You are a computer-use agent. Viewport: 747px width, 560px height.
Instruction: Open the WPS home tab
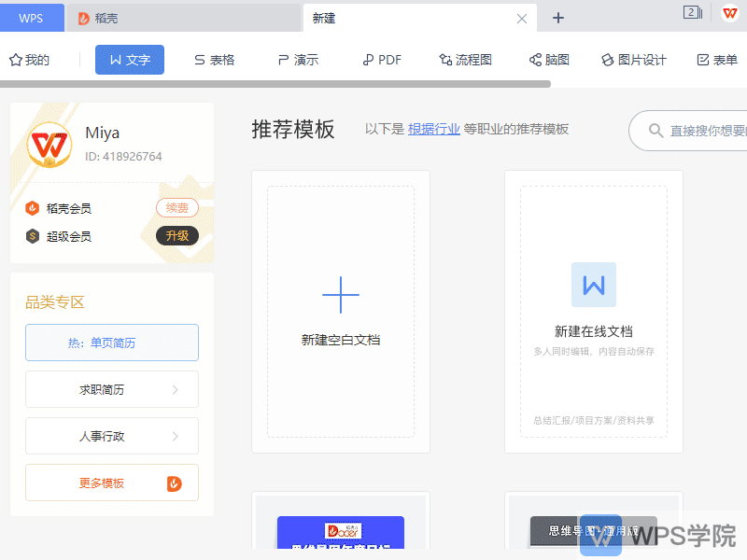tap(32, 18)
